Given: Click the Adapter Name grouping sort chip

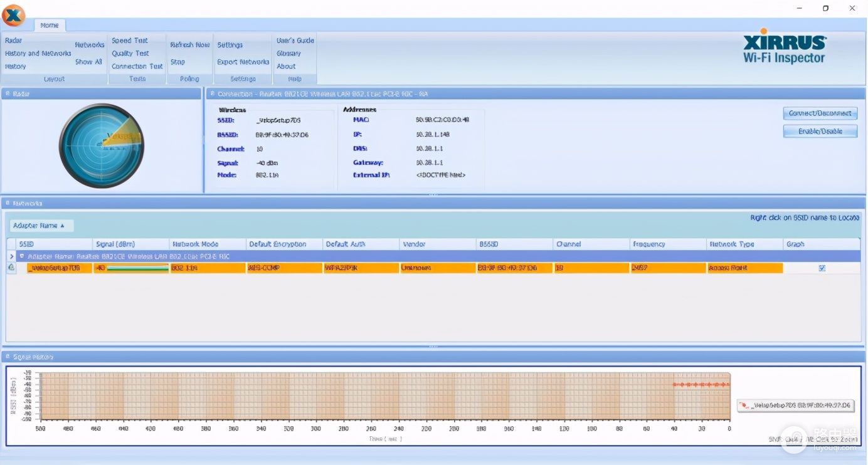Looking at the screenshot, I should click(41, 226).
